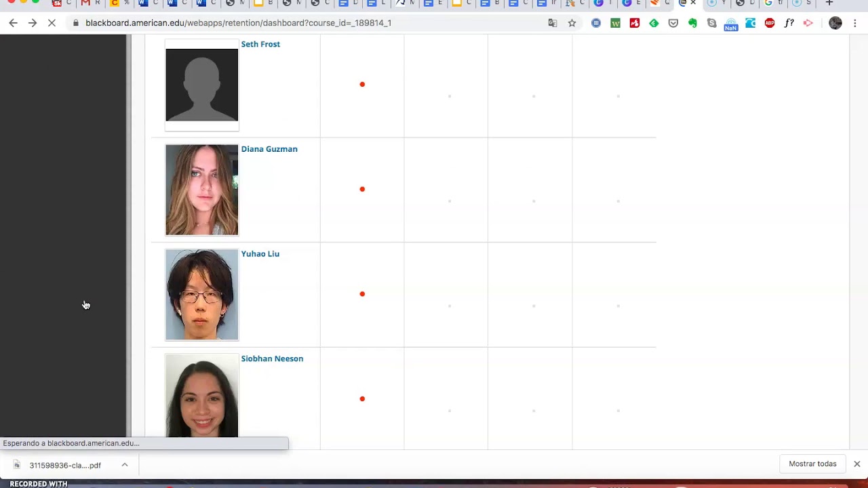This screenshot has height=488, width=868.
Task: Click Diana Guzman's photo
Action: coord(202,190)
